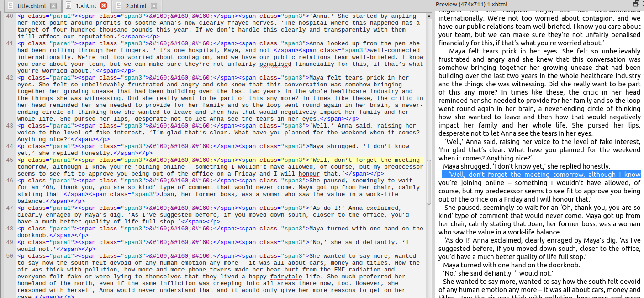Click 'she replied honestly.' in code line 44

point(76,154)
